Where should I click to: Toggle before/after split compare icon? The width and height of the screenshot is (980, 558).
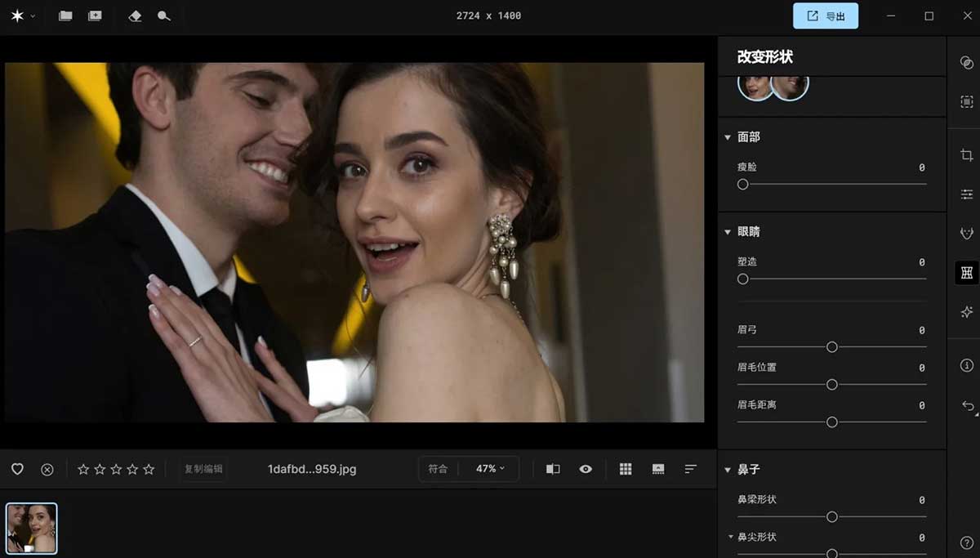coord(553,469)
